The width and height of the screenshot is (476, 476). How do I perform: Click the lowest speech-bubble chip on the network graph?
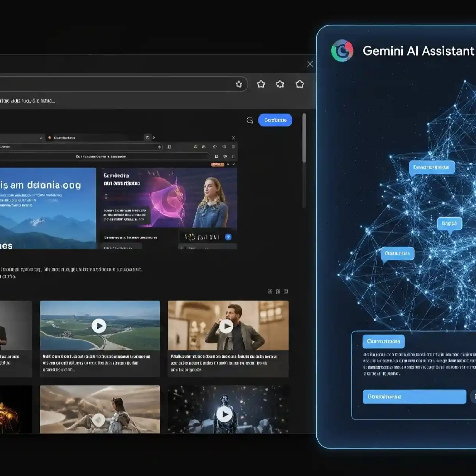click(397, 254)
